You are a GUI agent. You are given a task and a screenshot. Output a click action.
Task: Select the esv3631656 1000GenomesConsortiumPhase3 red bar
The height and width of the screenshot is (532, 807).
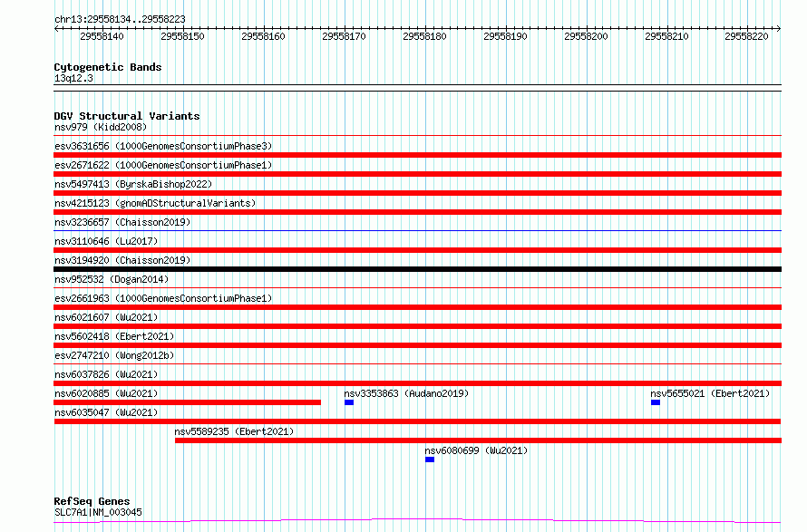click(417, 155)
